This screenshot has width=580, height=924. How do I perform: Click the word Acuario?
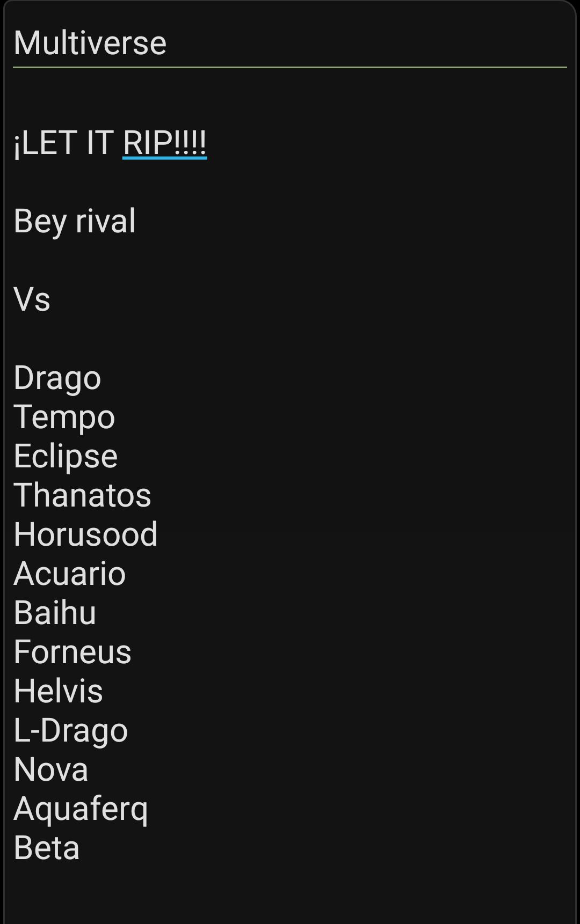tap(70, 574)
